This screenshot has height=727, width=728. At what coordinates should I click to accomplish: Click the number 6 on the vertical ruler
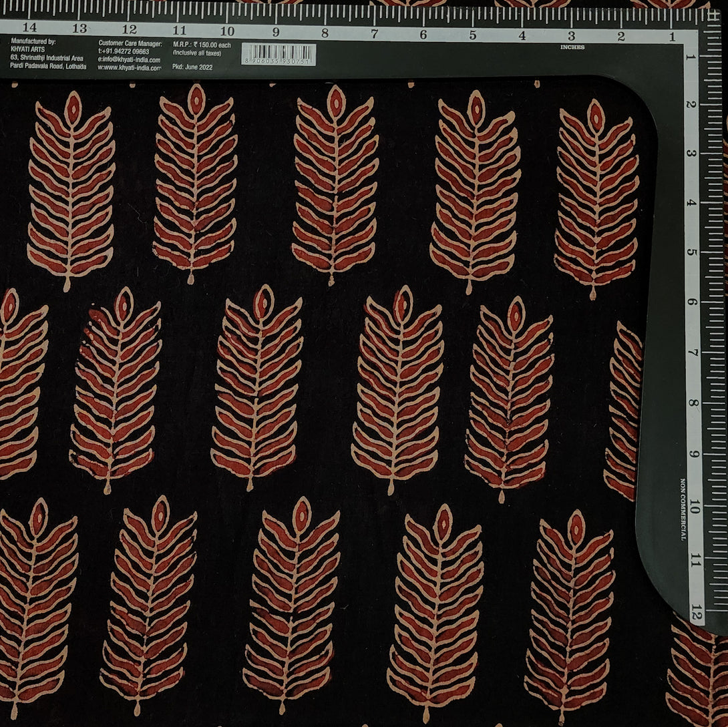[x=693, y=302]
